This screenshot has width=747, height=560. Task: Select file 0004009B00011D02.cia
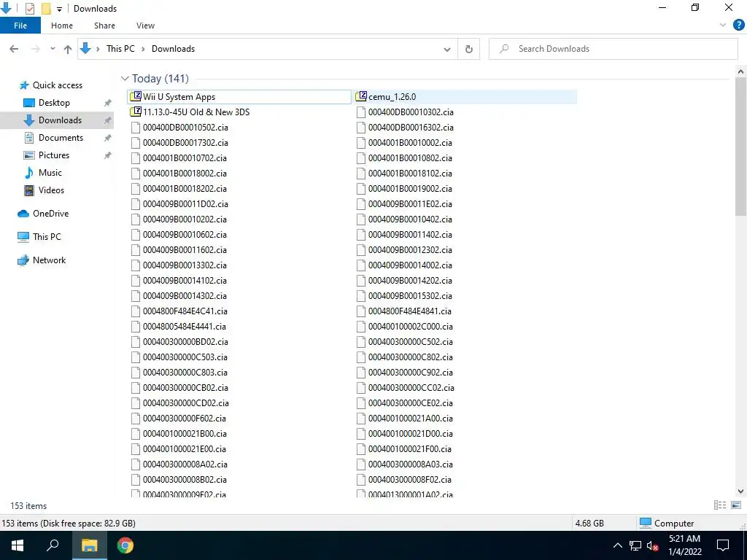tap(179, 204)
